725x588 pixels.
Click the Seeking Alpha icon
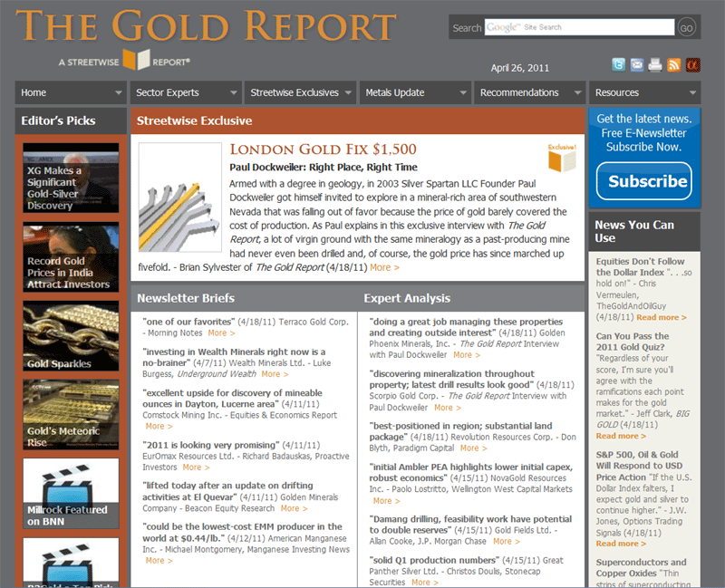(x=692, y=64)
